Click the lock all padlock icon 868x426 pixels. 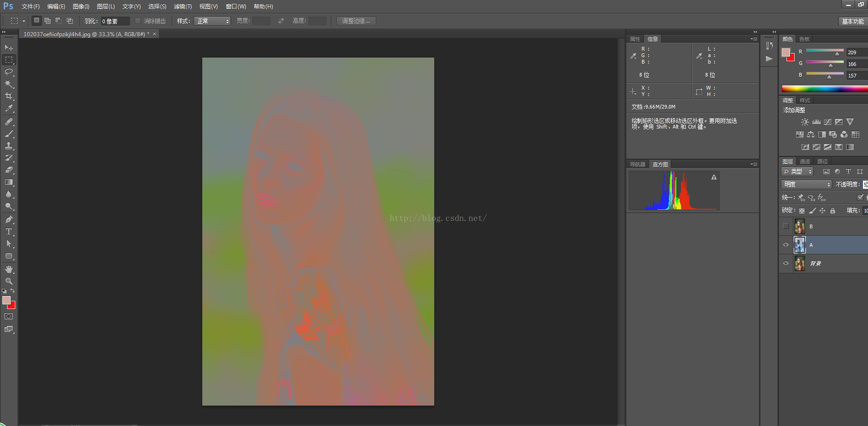point(833,211)
